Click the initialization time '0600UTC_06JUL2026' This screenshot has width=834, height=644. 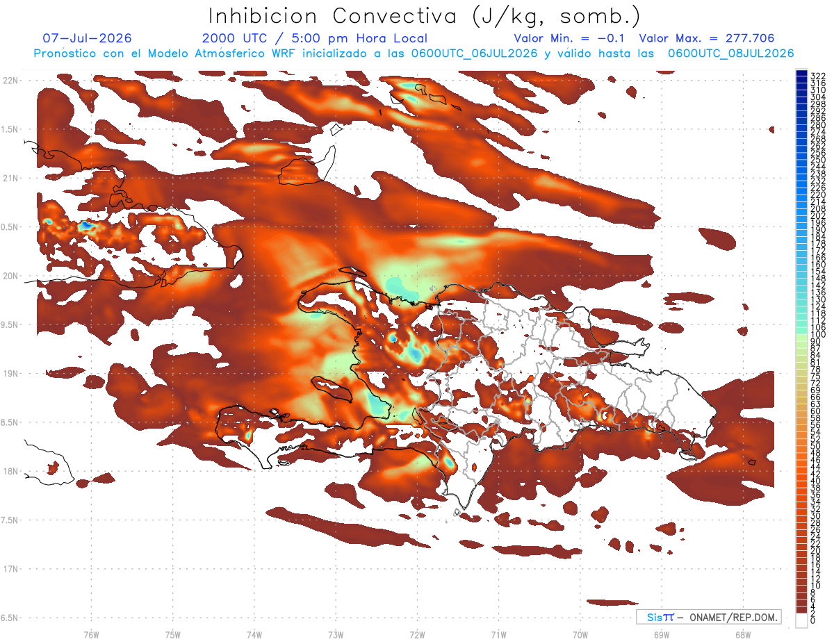click(474, 53)
